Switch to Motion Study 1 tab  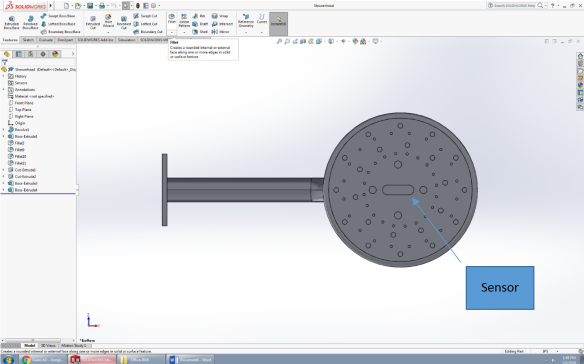pos(74,345)
